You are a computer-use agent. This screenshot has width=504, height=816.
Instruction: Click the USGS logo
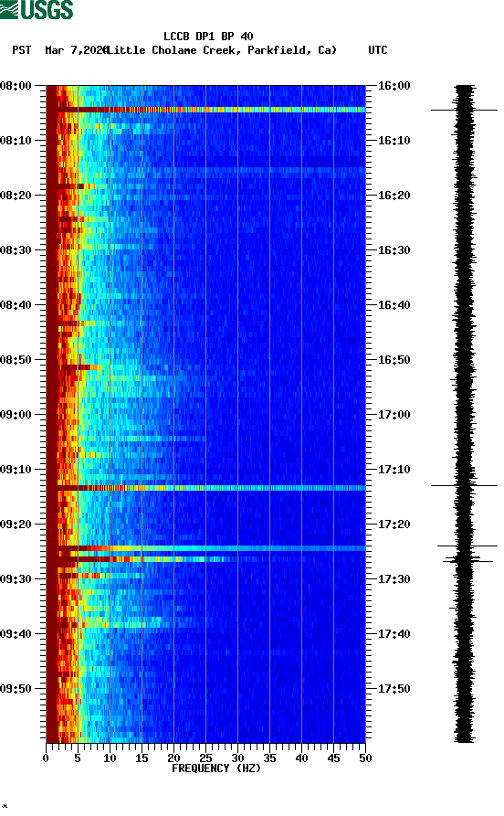coord(37,9)
